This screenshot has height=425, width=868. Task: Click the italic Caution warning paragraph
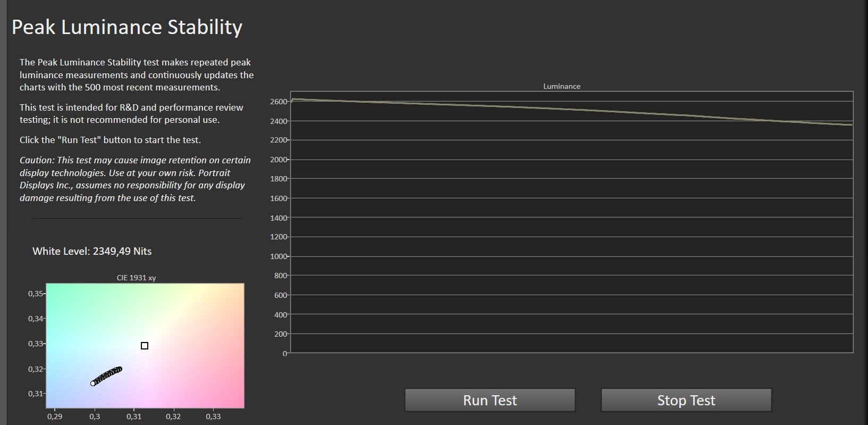click(x=135, y=179)
